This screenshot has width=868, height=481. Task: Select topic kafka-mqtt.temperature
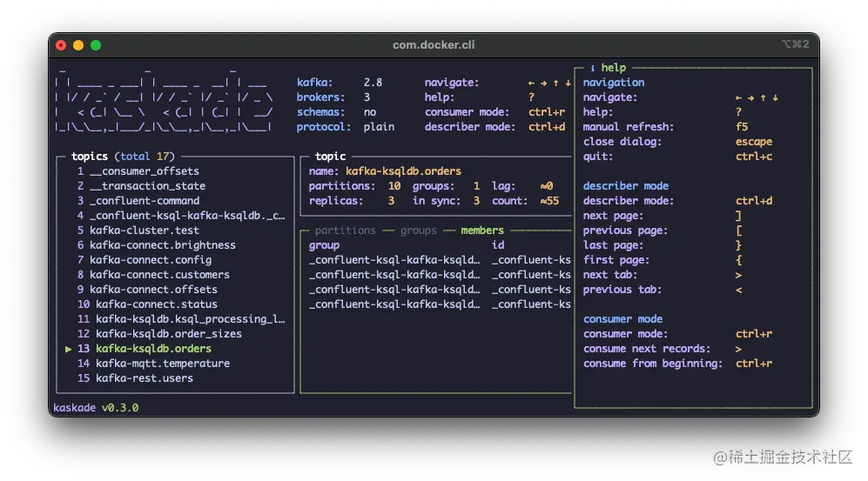pyautogui.click(x=176, y=364)
